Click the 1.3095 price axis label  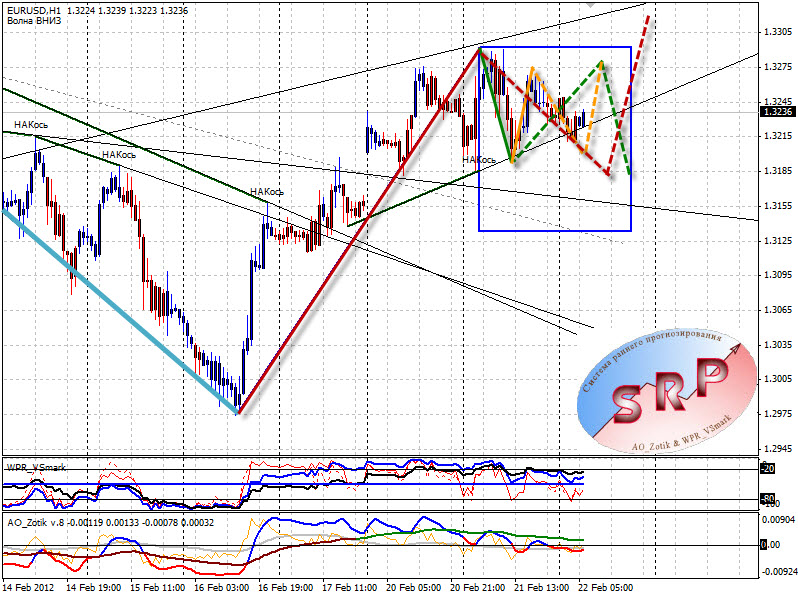pyautogui.click(x=779, y=275)
